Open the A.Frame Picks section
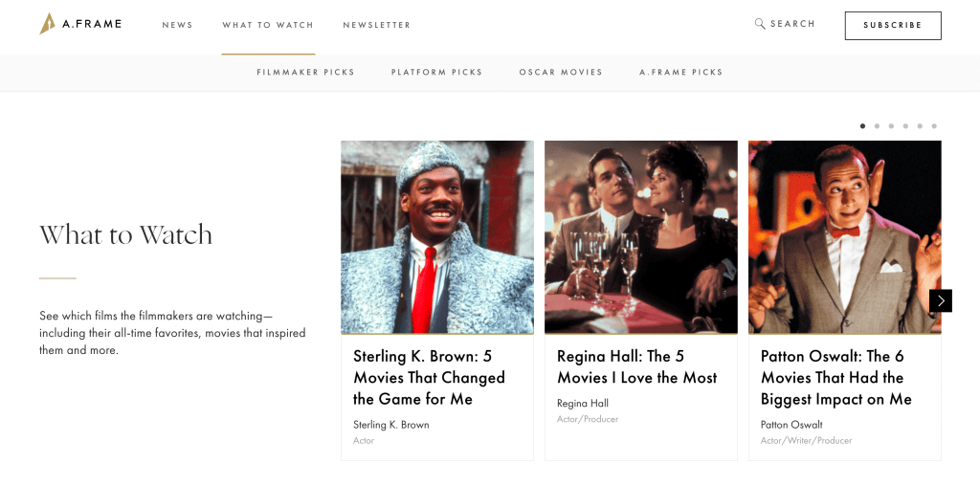The width and height of the screenshot is (980, 486). pyautogui.click(x=680, y=73)
